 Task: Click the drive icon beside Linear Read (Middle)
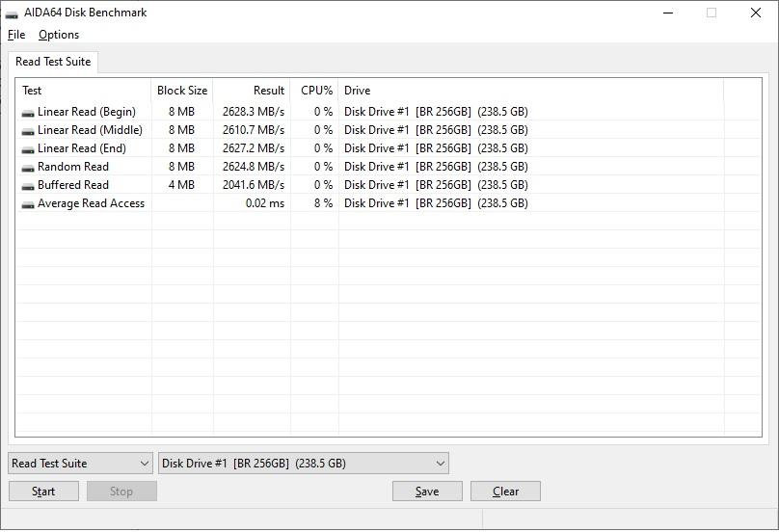[x=28, y=131]
